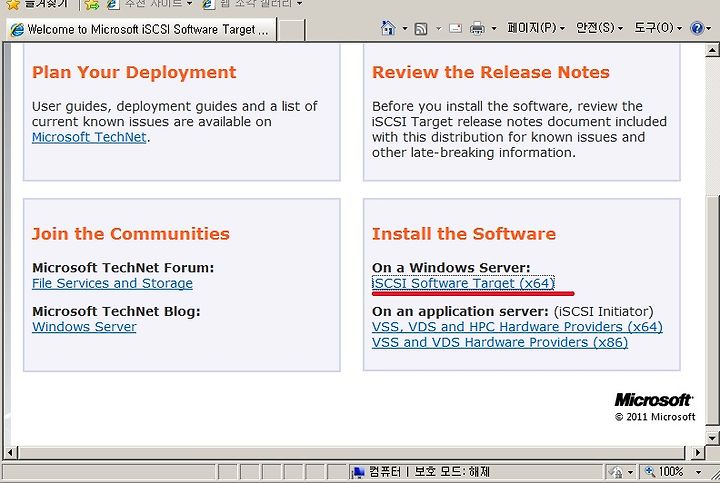Click iSCSI Software Target (x64) link
Screen dimensions: 720x483
pos(463,283)
